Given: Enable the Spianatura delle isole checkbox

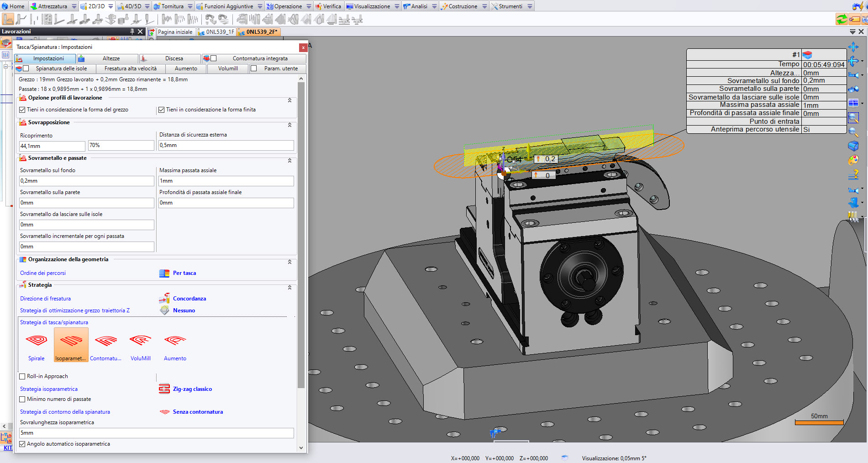Looking at the screenshot, I should point(26,68).
